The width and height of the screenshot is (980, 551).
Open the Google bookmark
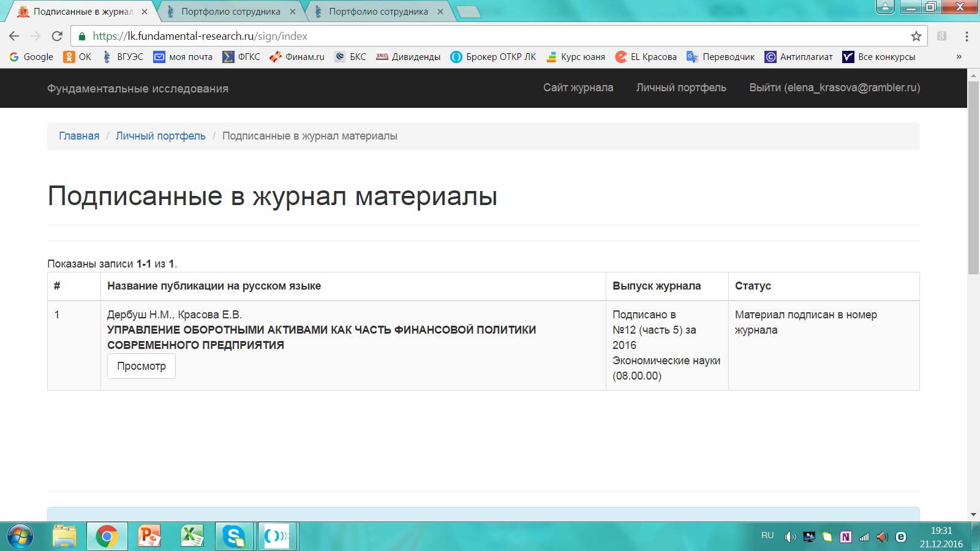31,57
